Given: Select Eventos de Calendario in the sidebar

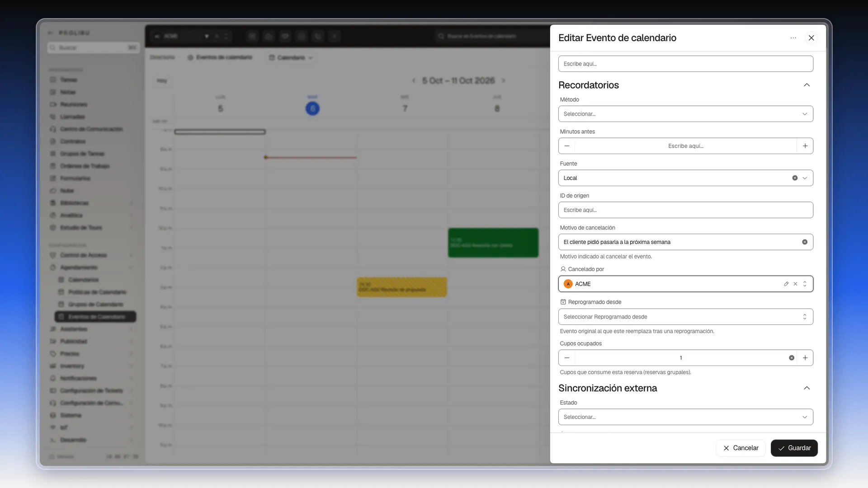Looking at the screenshot, I should pos(95,317).
